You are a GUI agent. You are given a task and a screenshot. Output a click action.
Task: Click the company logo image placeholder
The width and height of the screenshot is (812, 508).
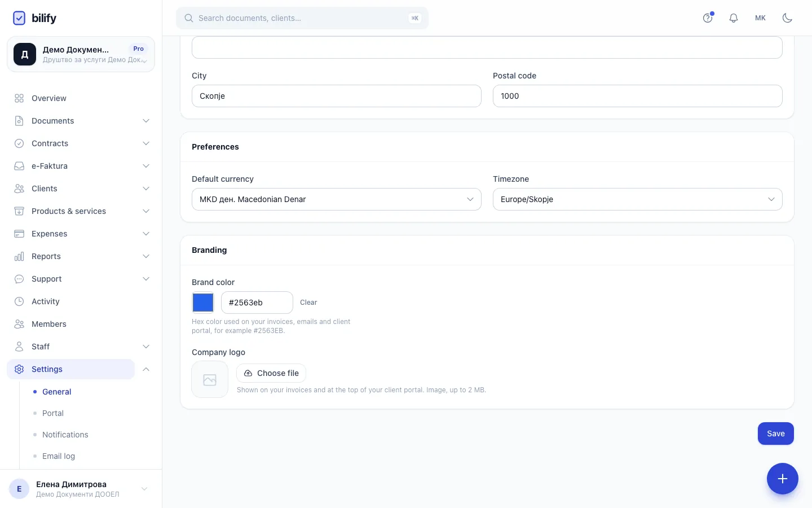tap(210, 380)
